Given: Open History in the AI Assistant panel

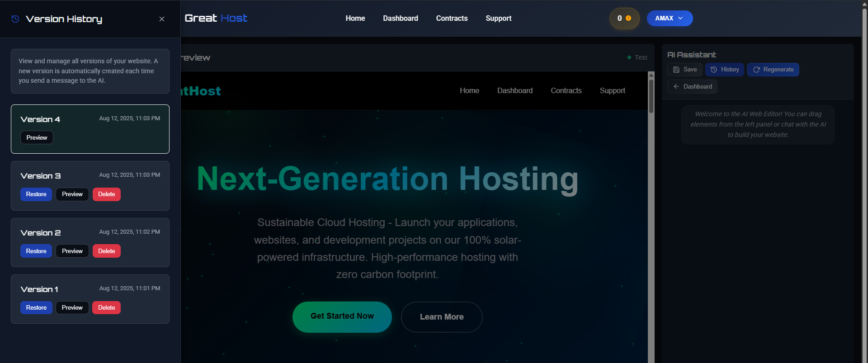Looking at the screenshot, I should click(x=725, y=70).
